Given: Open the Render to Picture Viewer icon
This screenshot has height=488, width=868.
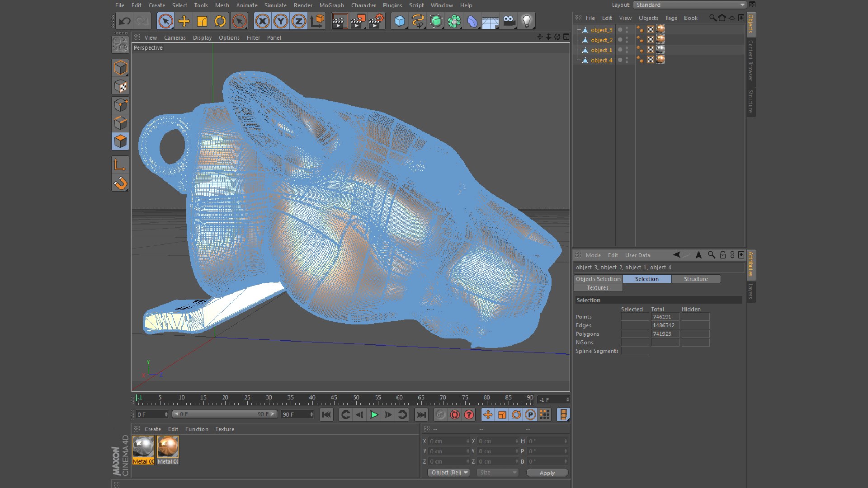Looking at the screenshot, I should (358, 21).
